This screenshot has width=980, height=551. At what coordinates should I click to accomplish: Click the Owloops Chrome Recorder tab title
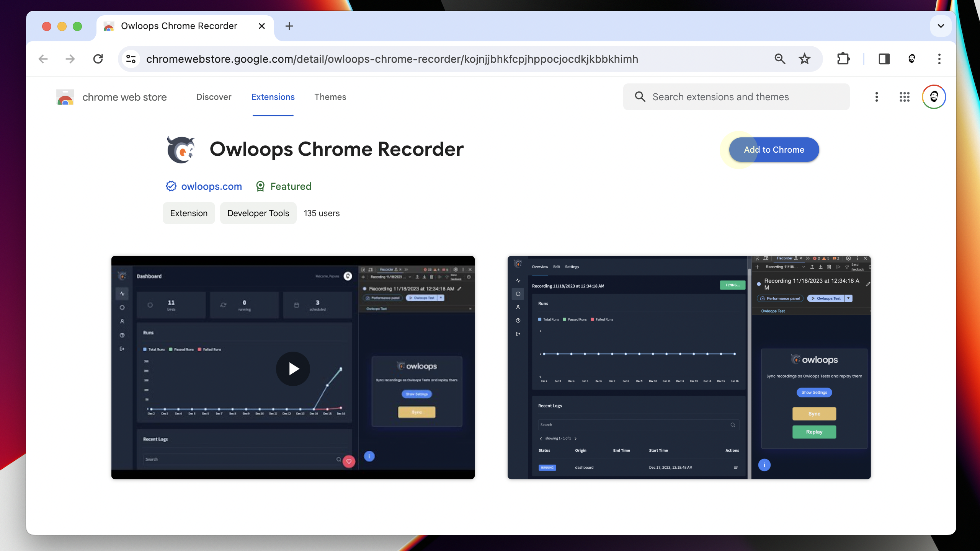(179, 26)
